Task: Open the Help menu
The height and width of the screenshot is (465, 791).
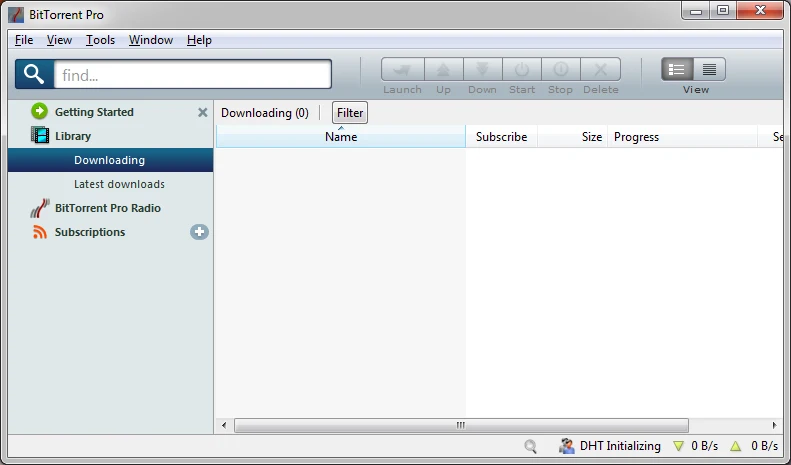Action: point(199,40)
